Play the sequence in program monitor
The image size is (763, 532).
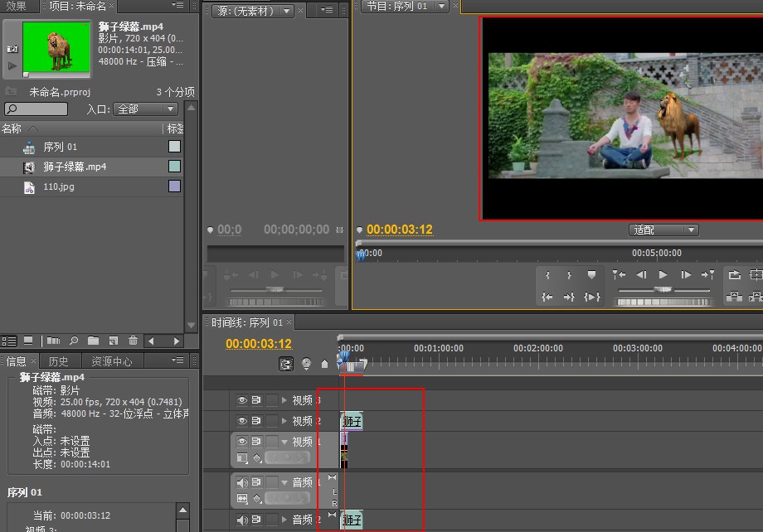click(x=663, y=275)
